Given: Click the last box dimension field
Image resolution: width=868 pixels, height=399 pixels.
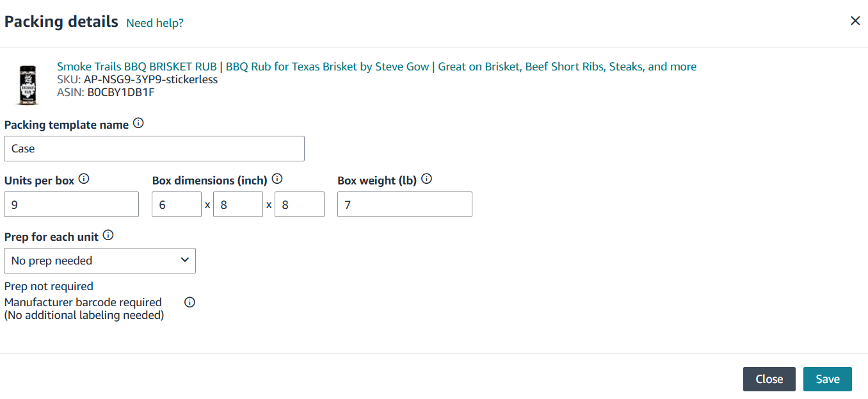Looking at the screenshot, I should coord(300,204).
